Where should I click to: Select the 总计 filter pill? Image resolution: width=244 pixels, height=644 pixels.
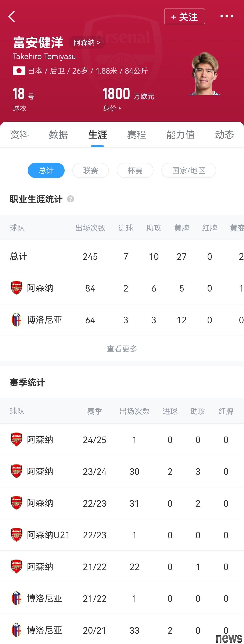tap(46, 170)
